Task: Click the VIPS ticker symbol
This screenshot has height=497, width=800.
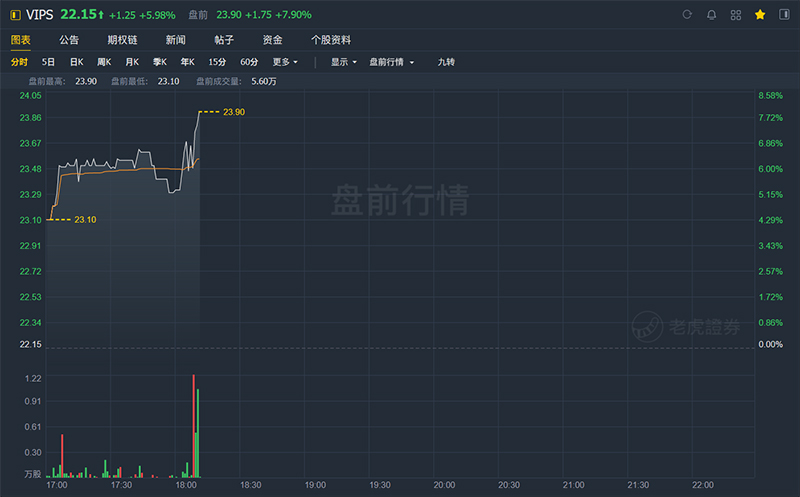Action: click(39, 15)
